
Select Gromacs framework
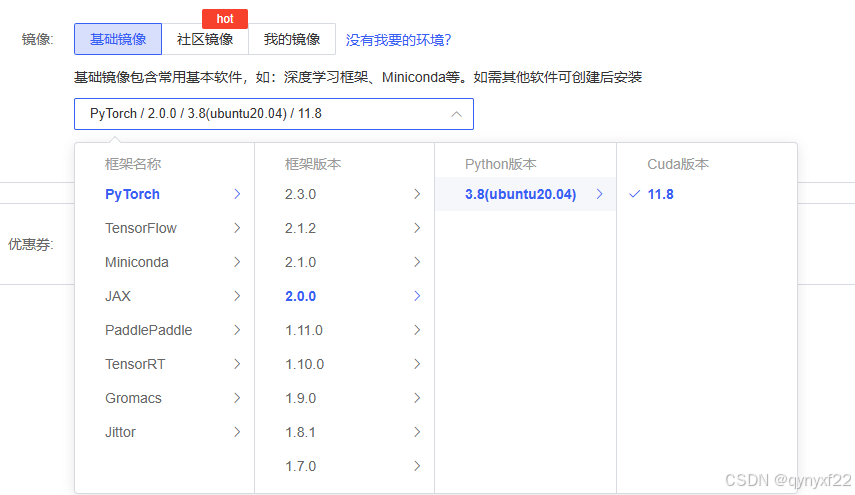tap(165, 398)
